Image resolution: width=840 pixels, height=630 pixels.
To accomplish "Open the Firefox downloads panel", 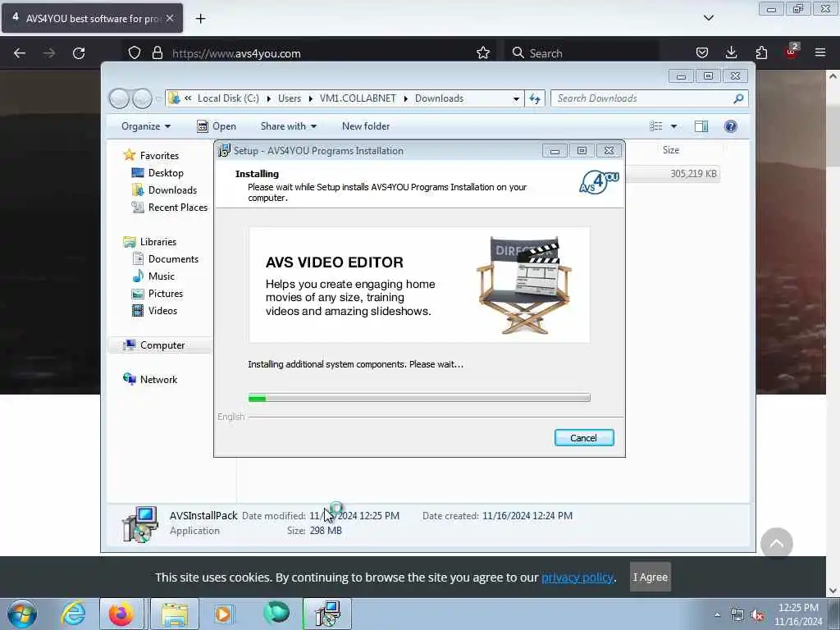I will (x=731, y=53).
